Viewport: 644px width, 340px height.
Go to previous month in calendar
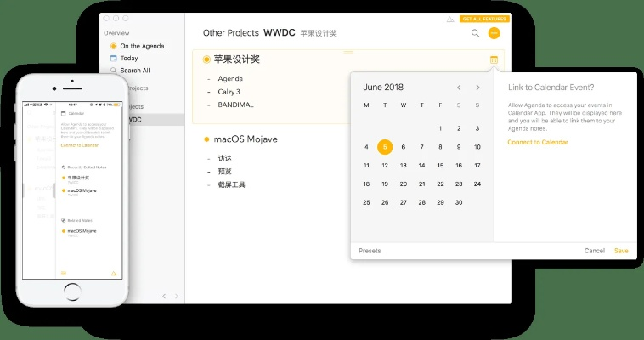pyautogui.click(x=459, y=87)
